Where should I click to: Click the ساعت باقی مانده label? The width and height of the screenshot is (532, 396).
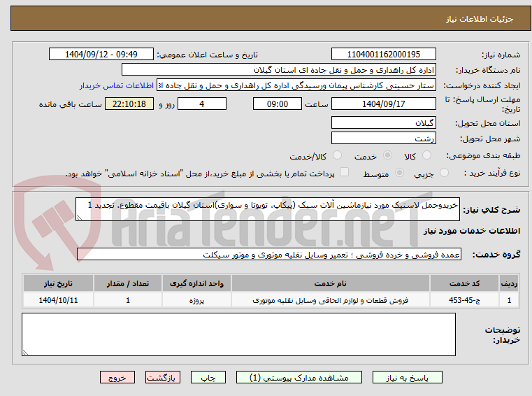point(70,104)
